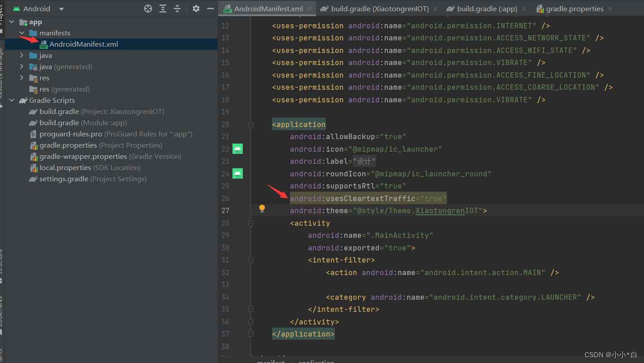Click the Android robot icon in header
The height and width of the screenshot is (363, 644).
(17, 9)
